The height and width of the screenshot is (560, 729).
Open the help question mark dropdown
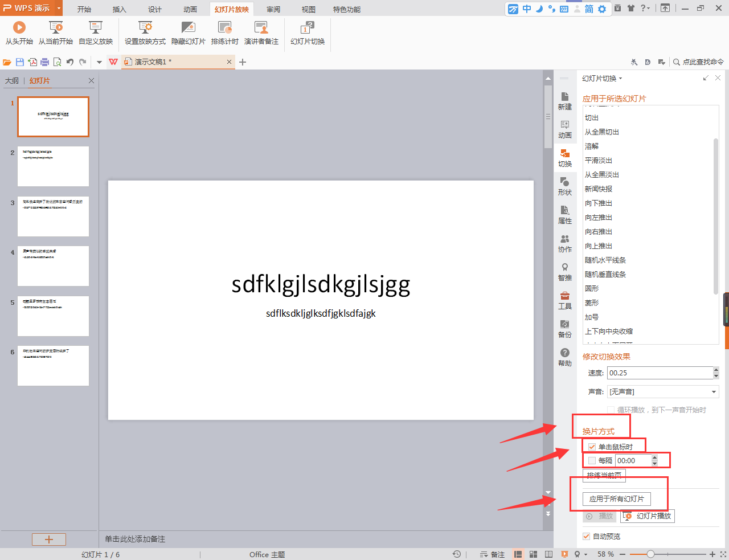click(645, 8)
